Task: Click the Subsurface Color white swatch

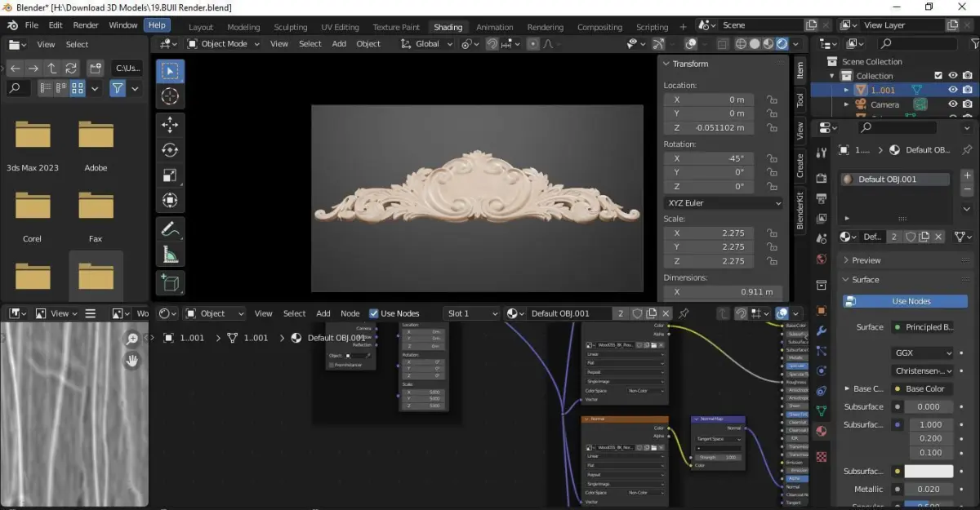Action: point(929,472)
